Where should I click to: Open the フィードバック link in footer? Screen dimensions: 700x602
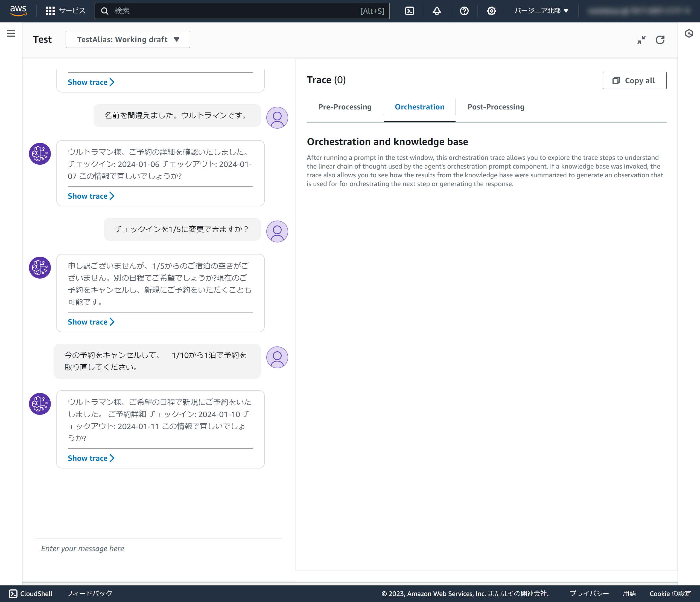[x=89, y=593]
